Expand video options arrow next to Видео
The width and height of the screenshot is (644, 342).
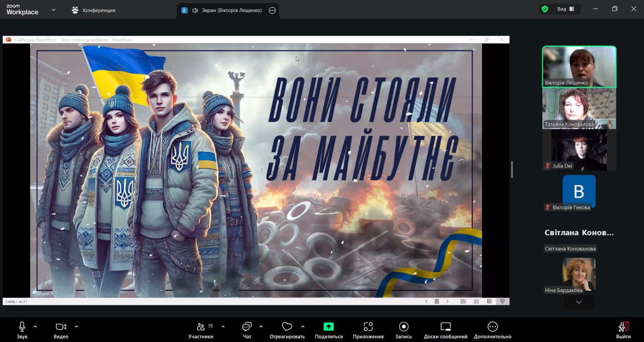tap(76, 326)
